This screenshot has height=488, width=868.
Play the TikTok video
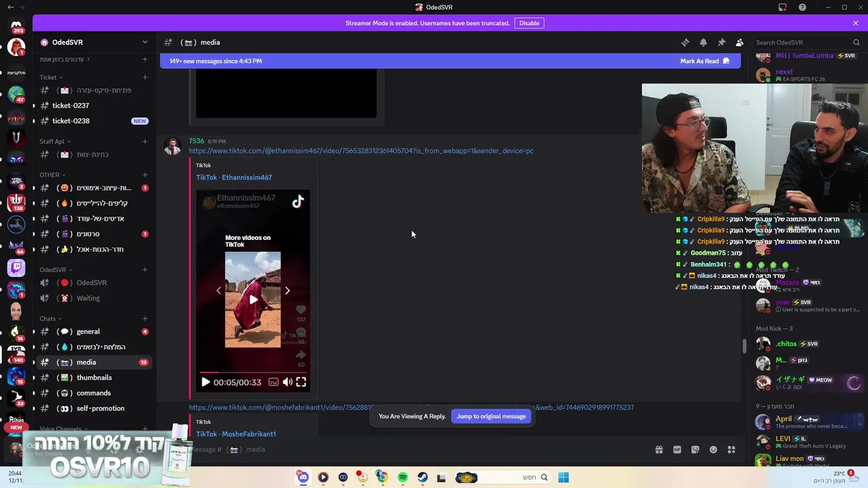pos(205,382)
